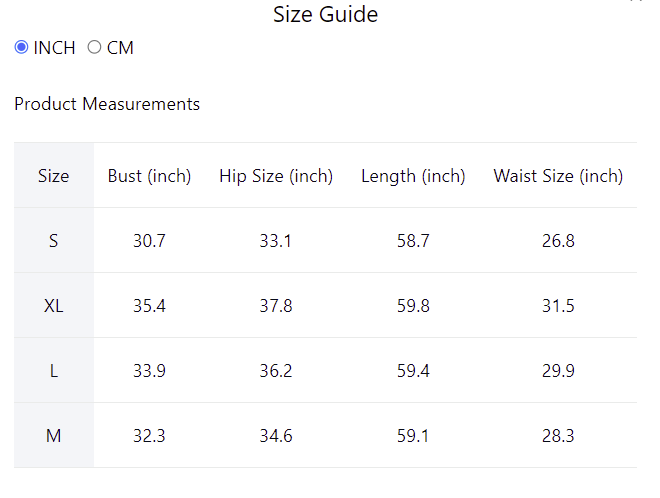This screenshot has height=498, width=660.
Task: Click waist value 28.3 for M
Action: point(558,436)
